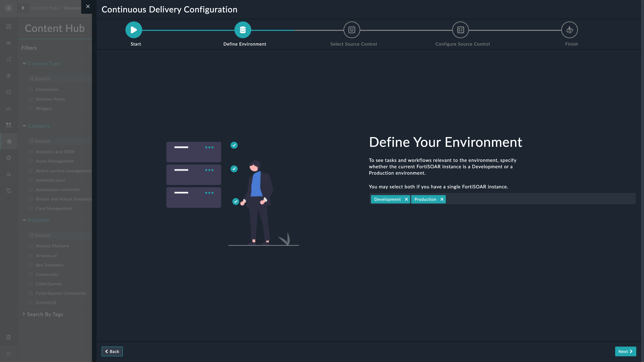Viewport: 644px width, 362px height.
Task: Click the Configure Source Control step icon
Action: tap(460, 30)
